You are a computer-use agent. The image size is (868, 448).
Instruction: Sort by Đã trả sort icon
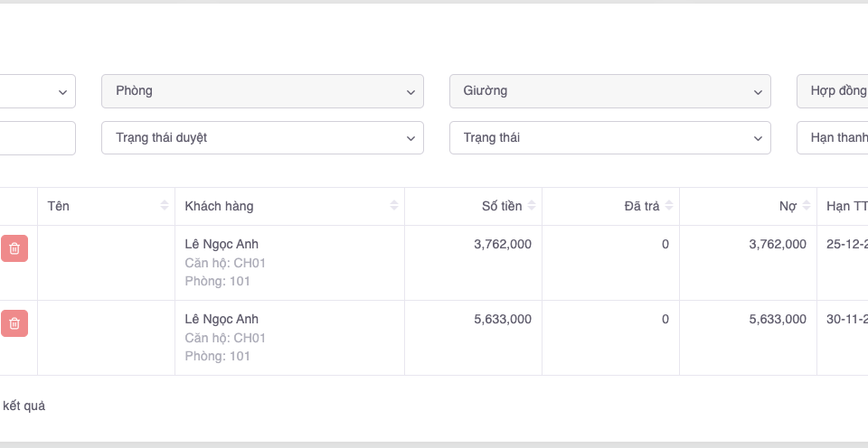tap(669, 206)
